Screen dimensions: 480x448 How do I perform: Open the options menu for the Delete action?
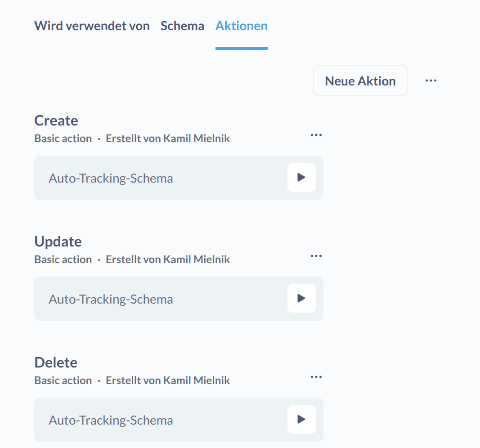pos(316,377)
